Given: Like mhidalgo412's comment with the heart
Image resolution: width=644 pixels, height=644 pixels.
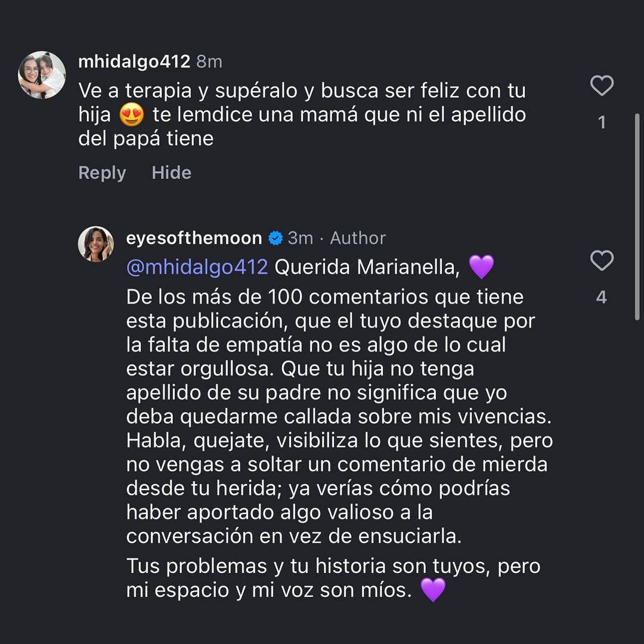Looking at the screenshot, I should [x=602, y=86].
